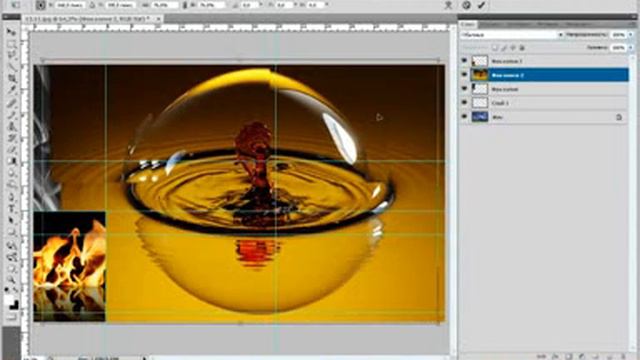Click lock icon on Фон layer
The width and height of the screenshot is (640, 360).
619,117
